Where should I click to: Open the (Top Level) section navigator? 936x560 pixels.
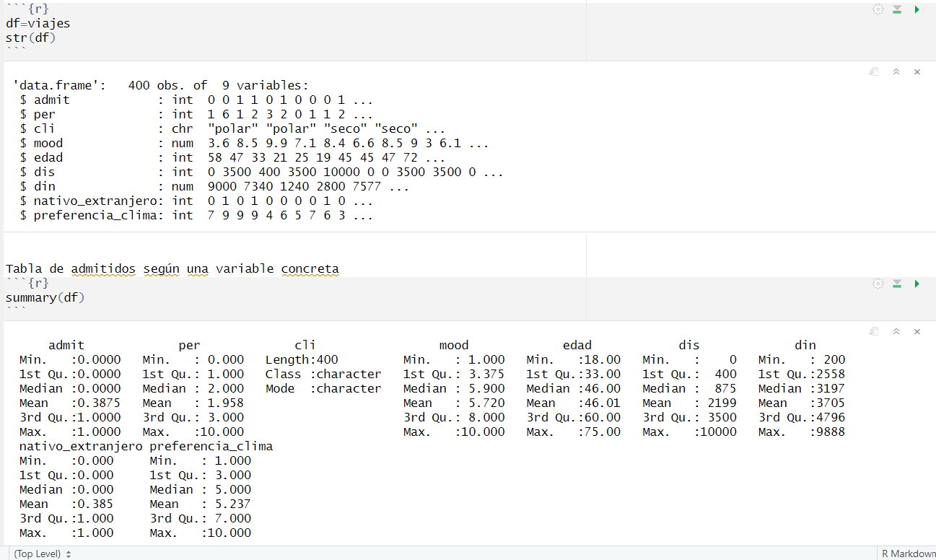[x=42, y=554]
